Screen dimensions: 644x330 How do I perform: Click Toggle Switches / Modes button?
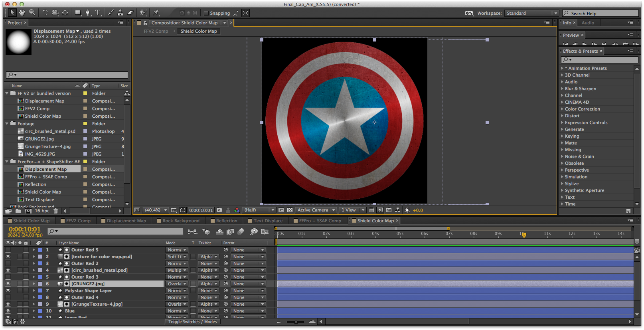[192, 322]
